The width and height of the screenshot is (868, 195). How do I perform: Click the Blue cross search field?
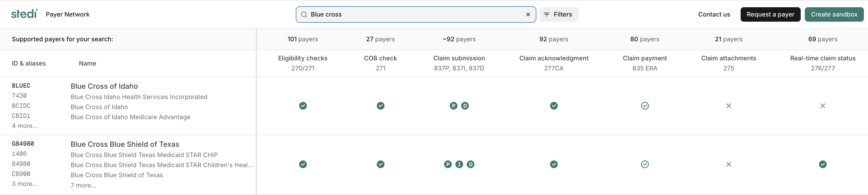coord(414,14)
